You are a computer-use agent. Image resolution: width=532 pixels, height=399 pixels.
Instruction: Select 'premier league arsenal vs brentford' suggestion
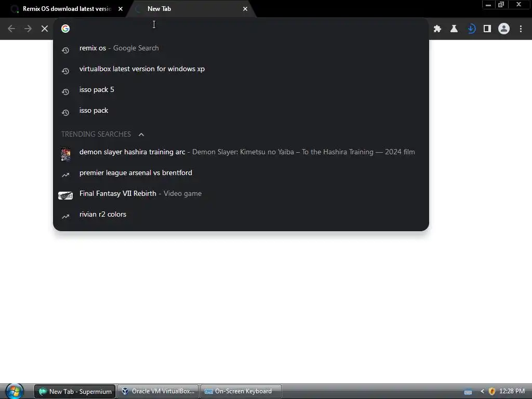tap(241, 172)
